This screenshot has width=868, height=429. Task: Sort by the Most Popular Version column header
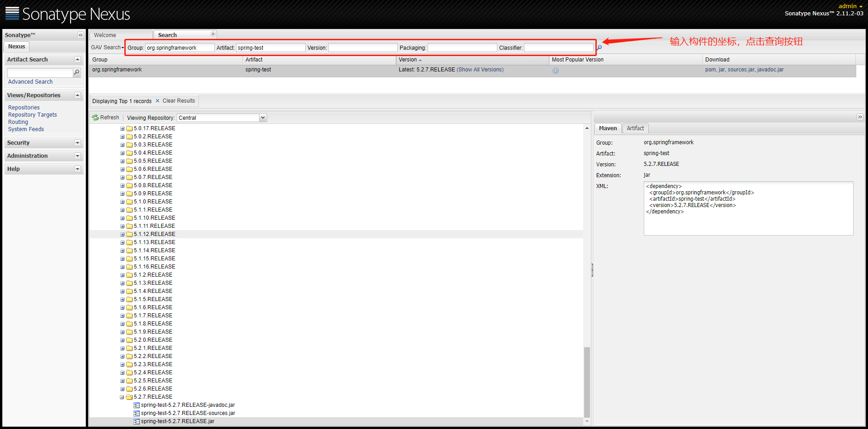625,60
